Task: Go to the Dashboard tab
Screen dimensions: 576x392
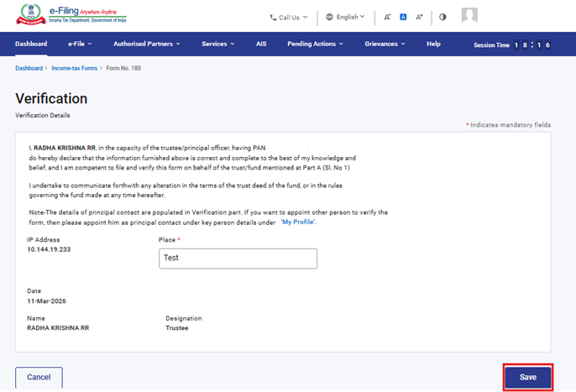Action: (31, 44)
